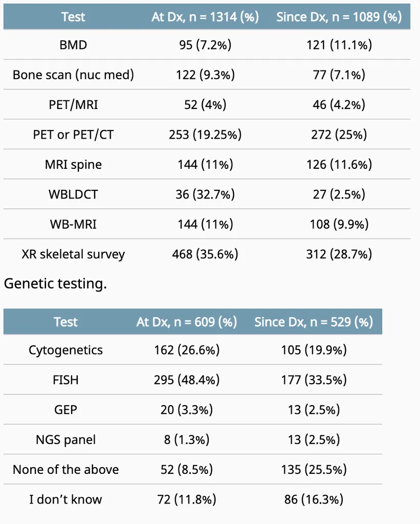Click the 'At Dx, n = 609 (%)' column header

click(x=187, y=322)
